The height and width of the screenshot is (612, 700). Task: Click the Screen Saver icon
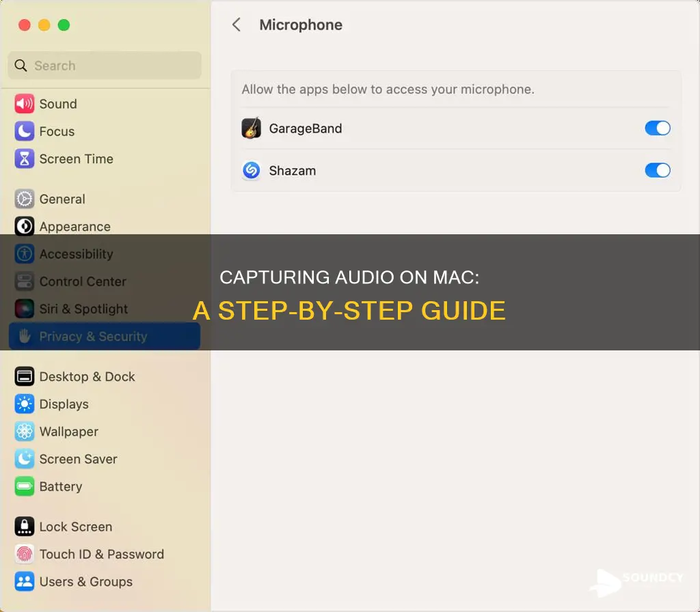point(24,459)
